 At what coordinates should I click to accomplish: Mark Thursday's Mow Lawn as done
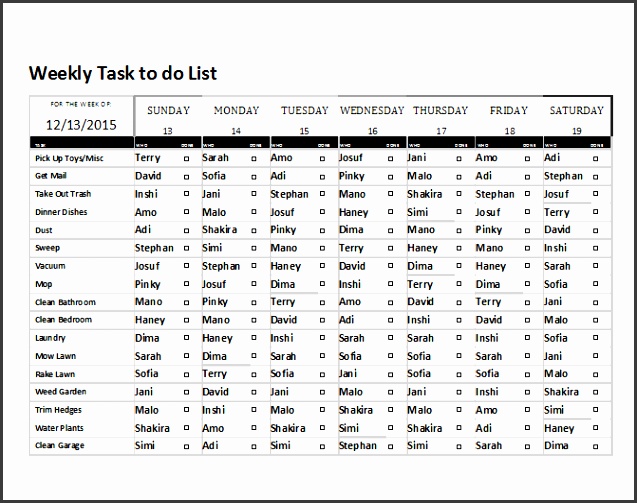[x=459, y=356]
